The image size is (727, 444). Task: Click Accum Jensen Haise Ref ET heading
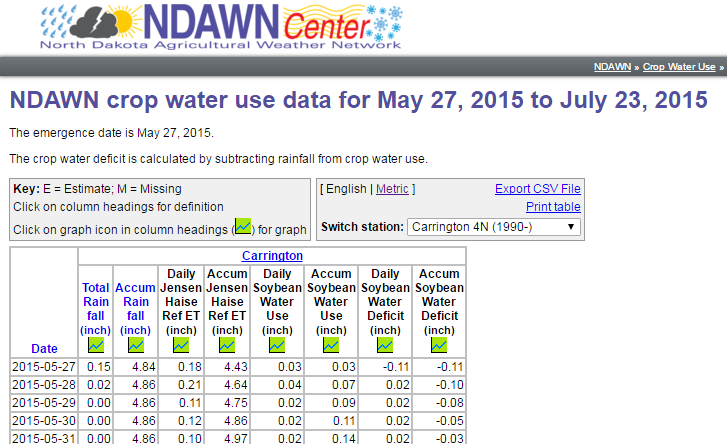click(227, 302)
